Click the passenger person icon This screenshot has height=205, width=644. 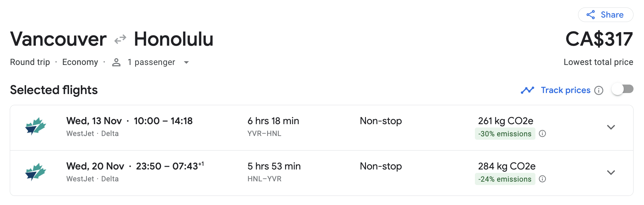[x=116, y=62]
